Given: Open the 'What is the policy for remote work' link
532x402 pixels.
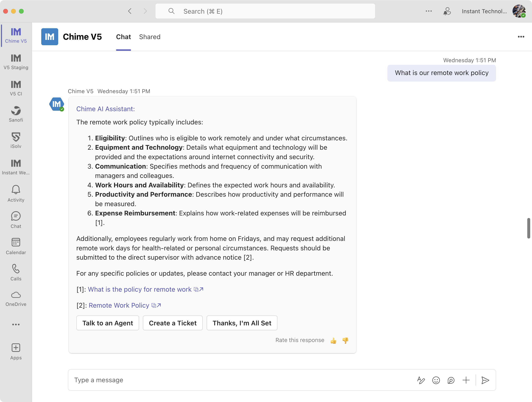Looking at the screenshot, I should point(145,289).
